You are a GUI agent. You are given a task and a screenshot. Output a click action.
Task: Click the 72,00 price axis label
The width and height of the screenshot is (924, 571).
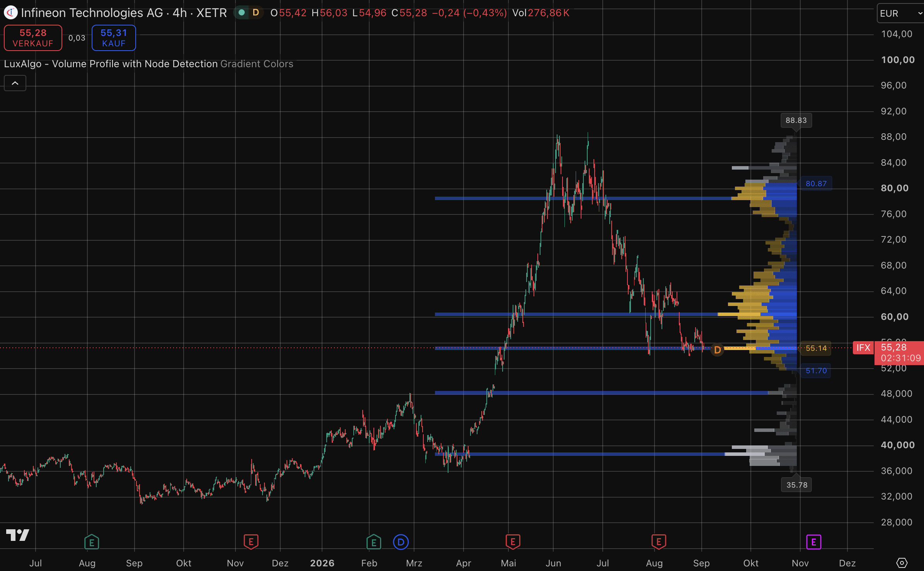coord(893,240)
